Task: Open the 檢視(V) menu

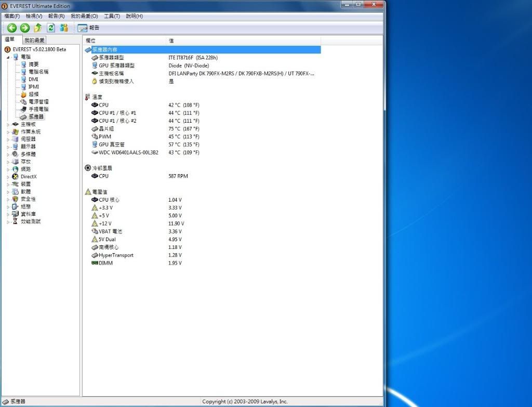Action: [x=34, y=16]
